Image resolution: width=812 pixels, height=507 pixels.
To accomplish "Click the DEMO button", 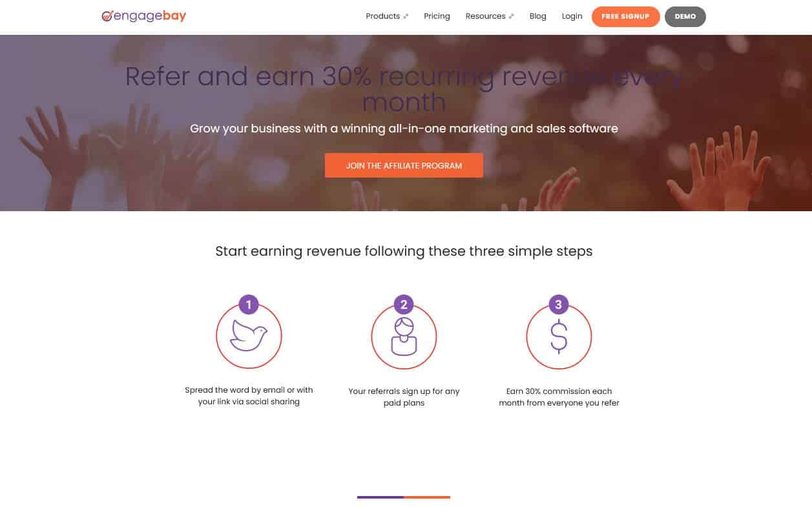I will tap(685, 17).
